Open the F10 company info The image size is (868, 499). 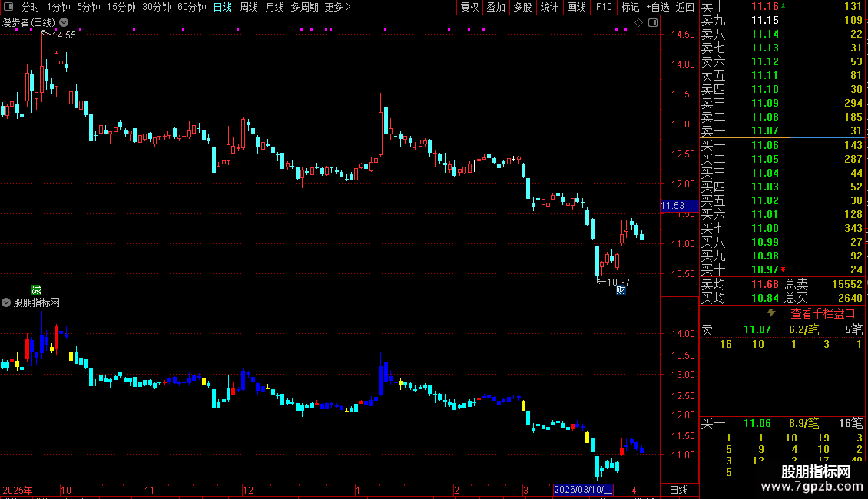tap(604, 7)
